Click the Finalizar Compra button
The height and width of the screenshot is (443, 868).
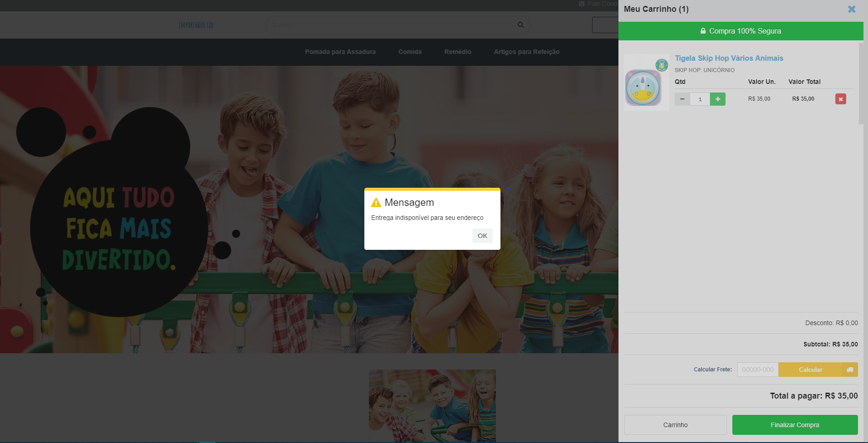[x=794, y=425]
